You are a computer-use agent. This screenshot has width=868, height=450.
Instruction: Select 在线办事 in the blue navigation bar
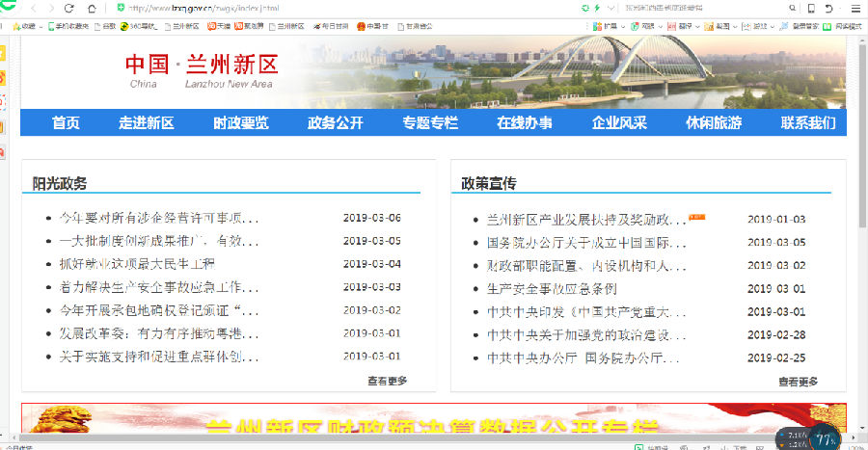click(525, 122)
